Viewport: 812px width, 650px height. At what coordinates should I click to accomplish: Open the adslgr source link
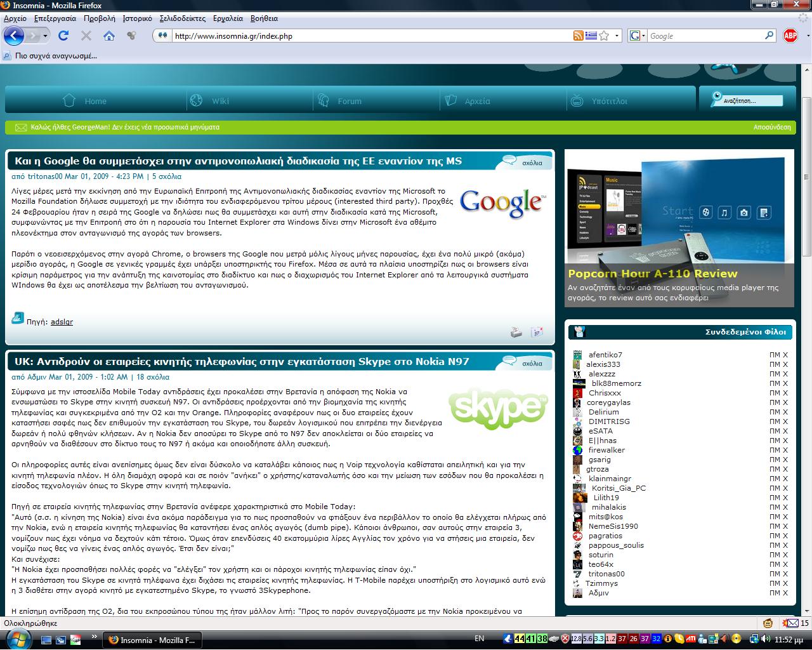pyautogui.click(x=62, y=322)
